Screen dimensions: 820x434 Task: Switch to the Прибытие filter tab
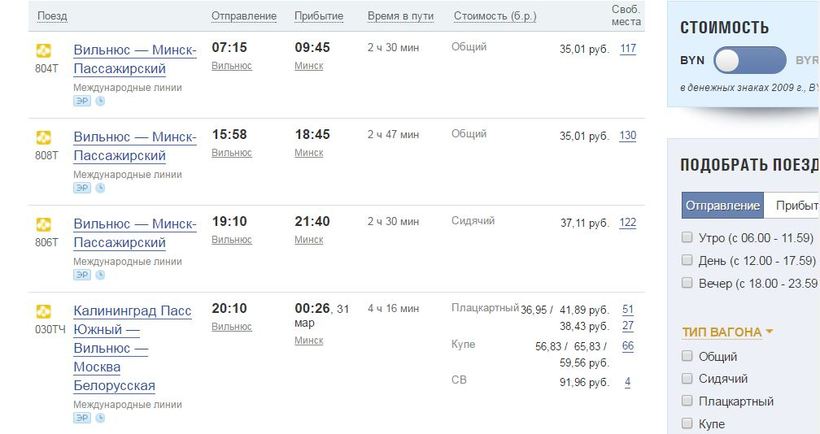click(797, 205)
